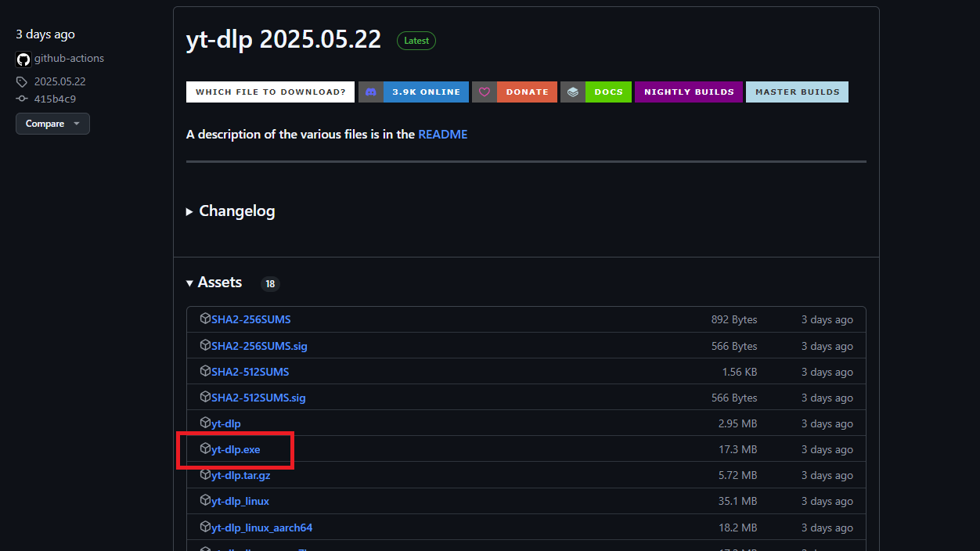Image resolution: width=980 pixels, height=551 pixels.
Task: Download yt-dlp.tar.gz
Action: (x=240, y=475)
